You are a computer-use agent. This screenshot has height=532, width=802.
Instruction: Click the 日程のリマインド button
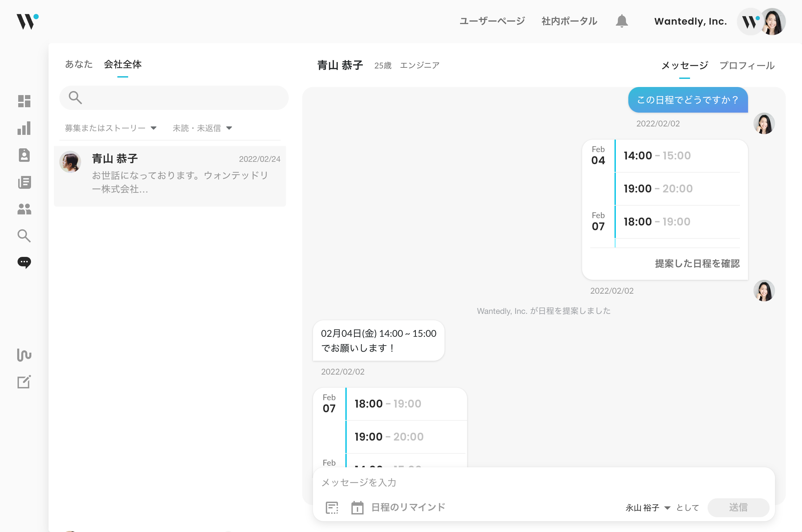[398, 508]
